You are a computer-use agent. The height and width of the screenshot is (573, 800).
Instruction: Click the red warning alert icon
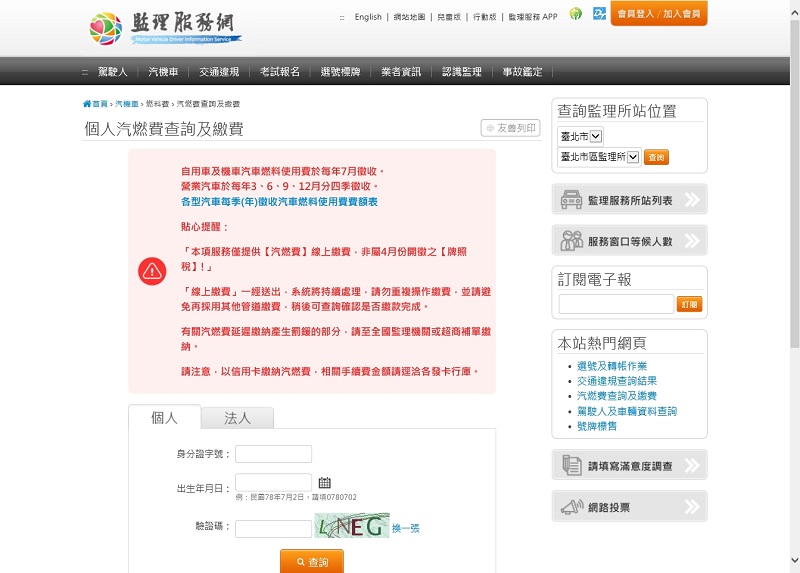tap(152, 271)
